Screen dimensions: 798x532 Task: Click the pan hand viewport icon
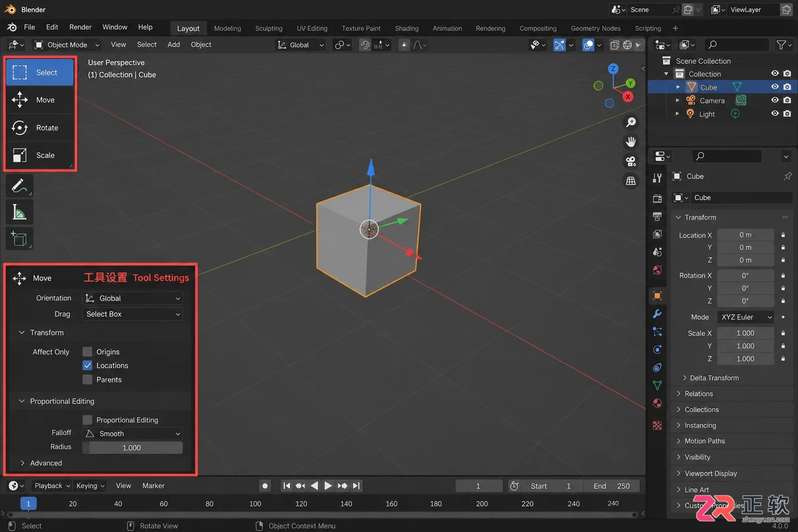tap(631, 142)
